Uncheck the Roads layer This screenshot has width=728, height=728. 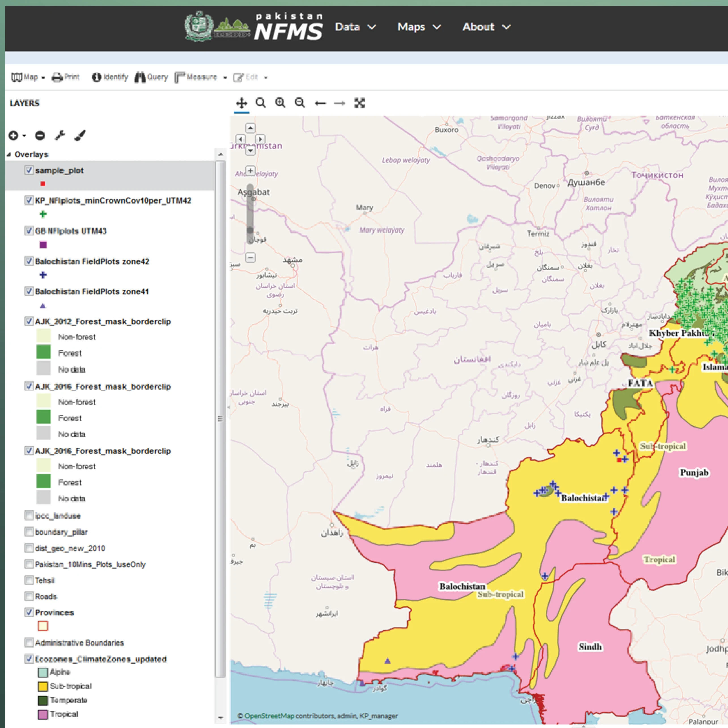[x=29, y=596]
